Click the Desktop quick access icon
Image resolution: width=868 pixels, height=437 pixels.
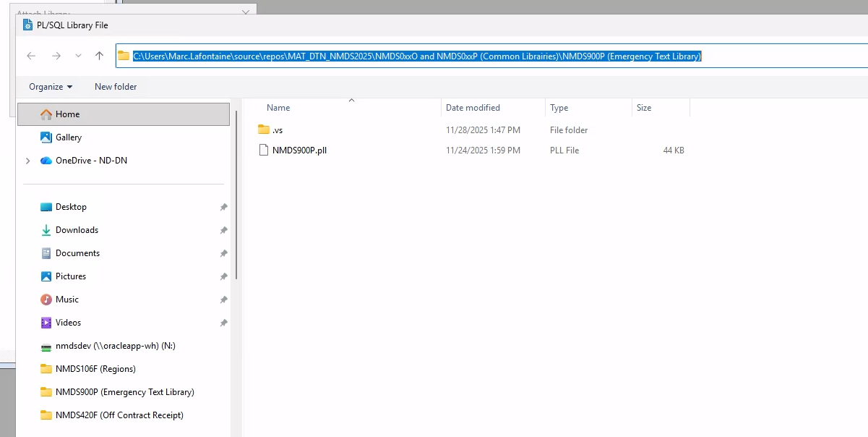tap(46, 207)
